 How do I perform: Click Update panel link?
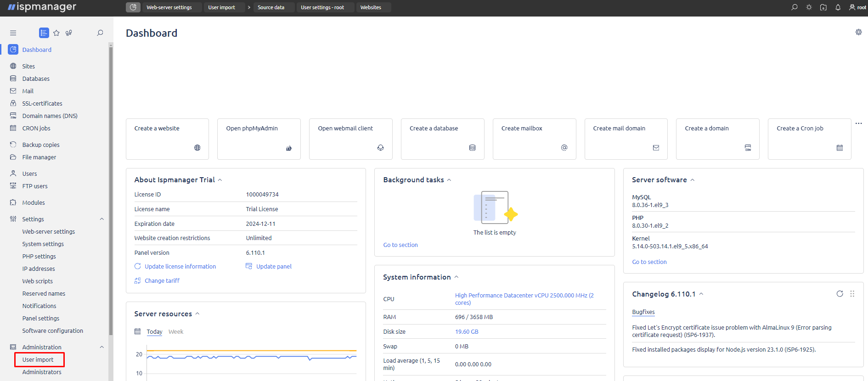274,266
